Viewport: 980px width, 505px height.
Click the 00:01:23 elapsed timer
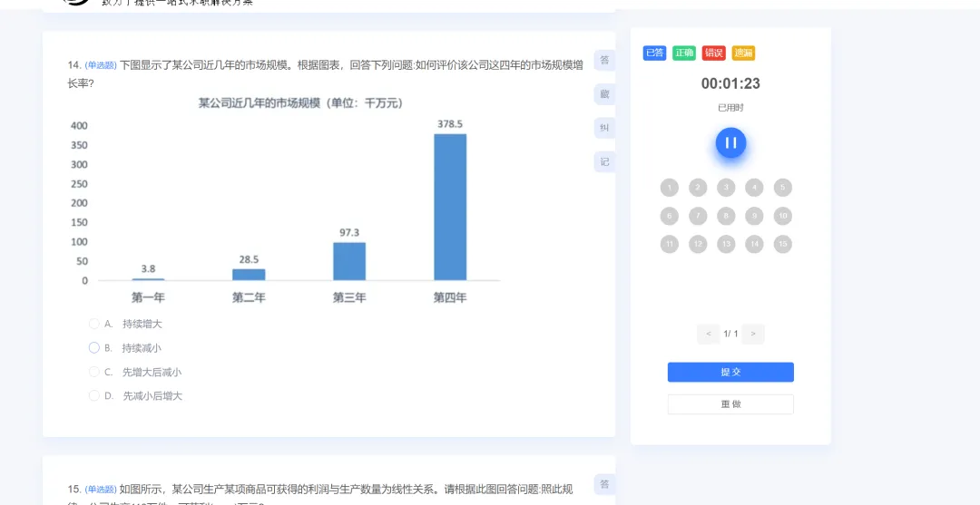pyautogui.click(x=730, y=83)
